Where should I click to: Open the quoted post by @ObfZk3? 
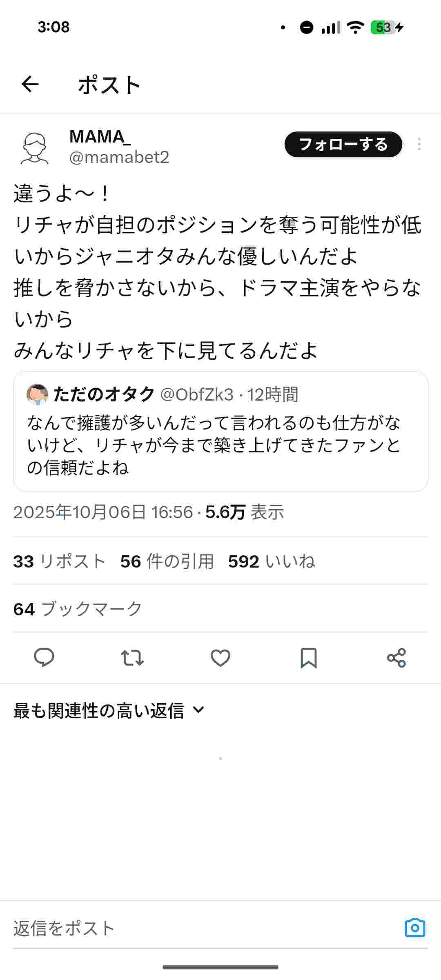coord(220,445)
